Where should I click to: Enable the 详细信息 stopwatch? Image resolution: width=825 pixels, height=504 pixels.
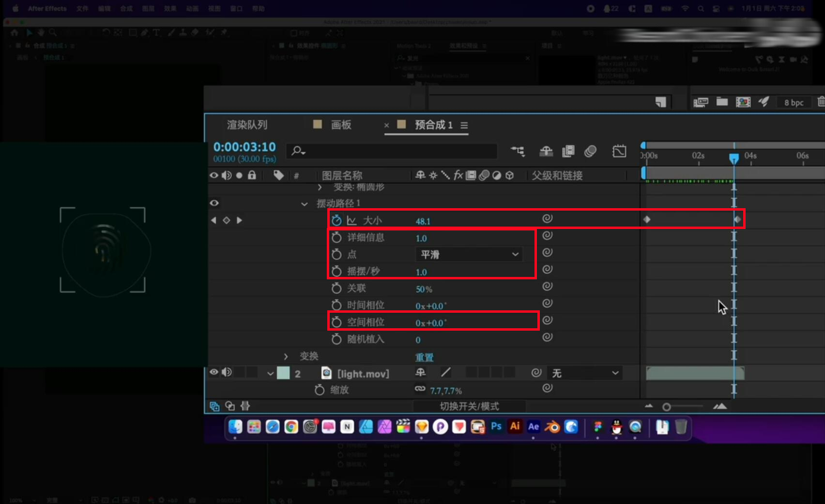click(x=336, y=238)
